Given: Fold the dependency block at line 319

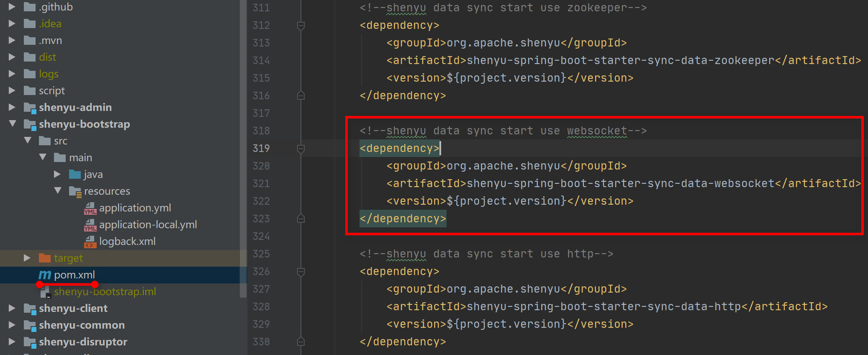Looking at the screenshot, I should 300,149.
